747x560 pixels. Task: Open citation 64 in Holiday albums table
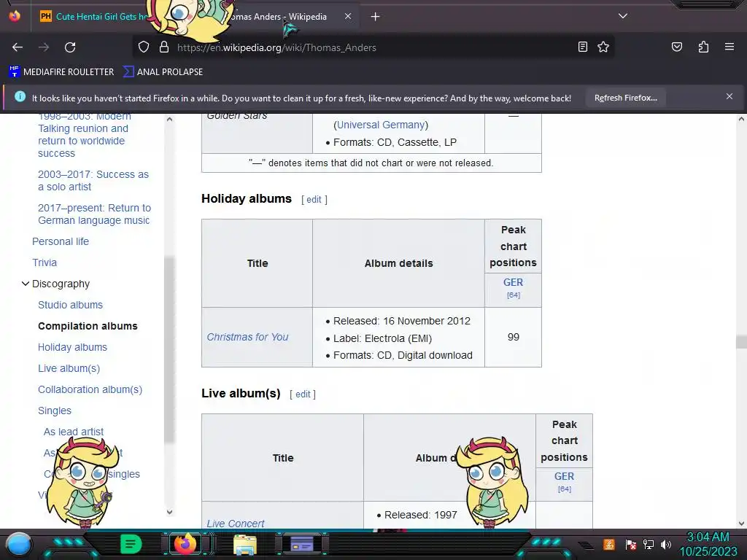[x=513, y=295]
